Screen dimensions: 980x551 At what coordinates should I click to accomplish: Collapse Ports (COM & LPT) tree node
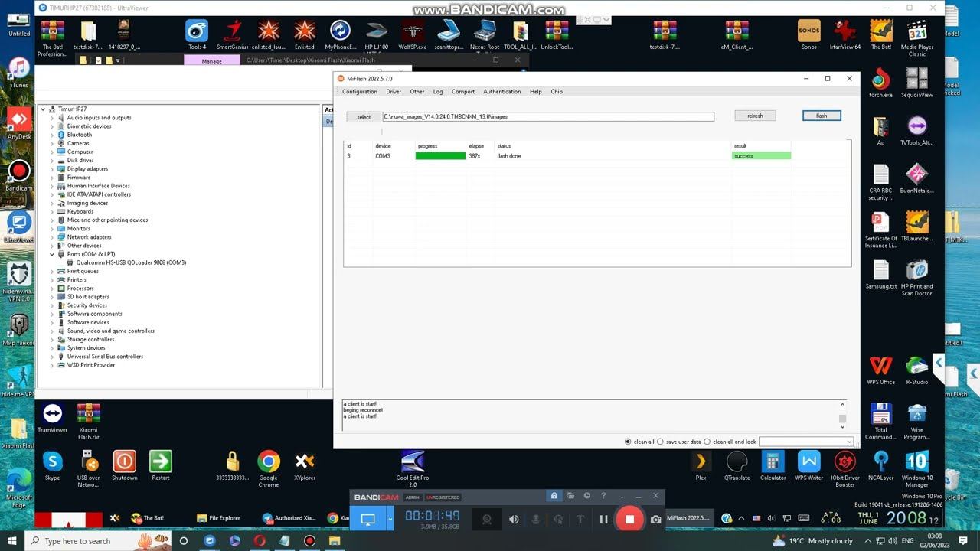click(52, 254)
